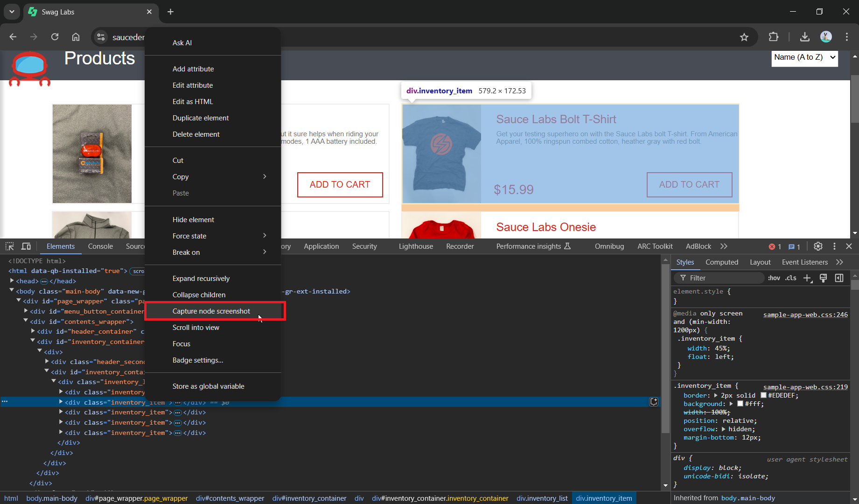
Task: Switch to the Computed tab
Action: pos(722,262)
